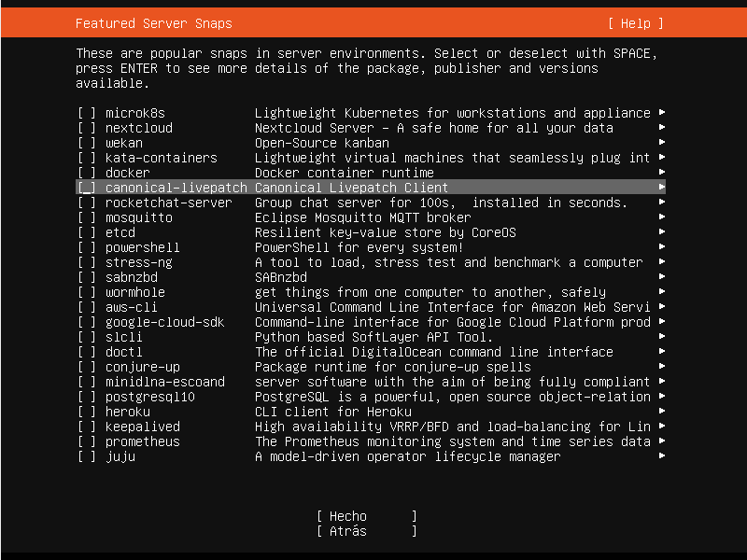Mark the postgresql10 checkbox
This screenshot has width=747, height=560.
coord(87,397)
